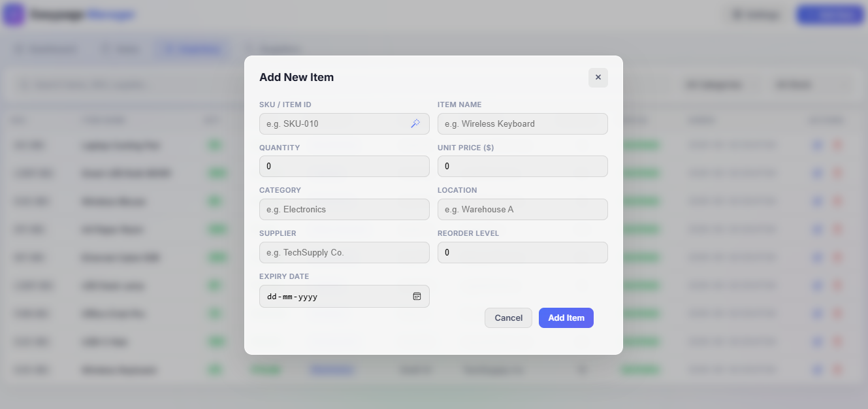Select the Reorder Level field
This screenshot has width=868, height=409.
tap(522, 252)
